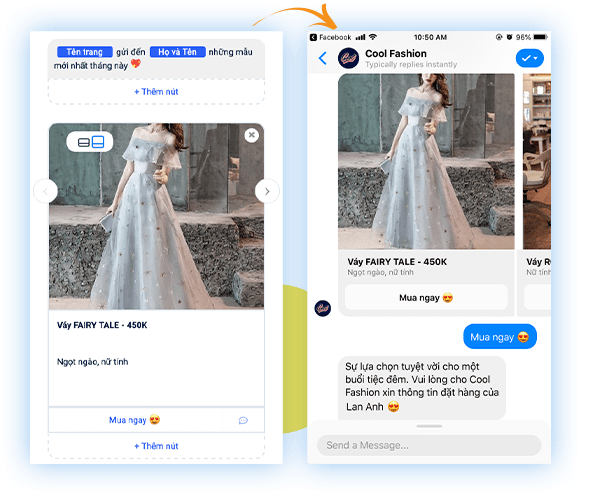The width and height of the screenshot is (603, 496).
Task: Tap the back arrow in Messenger header
Action: 323,58
